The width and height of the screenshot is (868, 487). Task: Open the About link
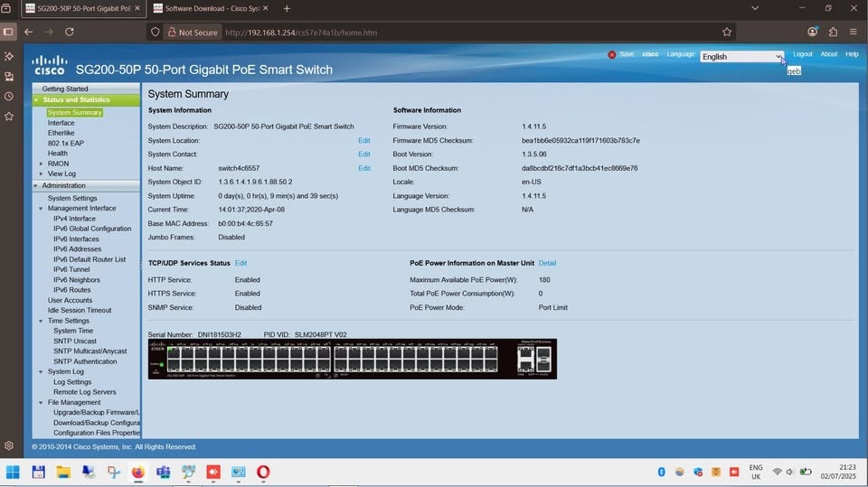pos(829,54)
